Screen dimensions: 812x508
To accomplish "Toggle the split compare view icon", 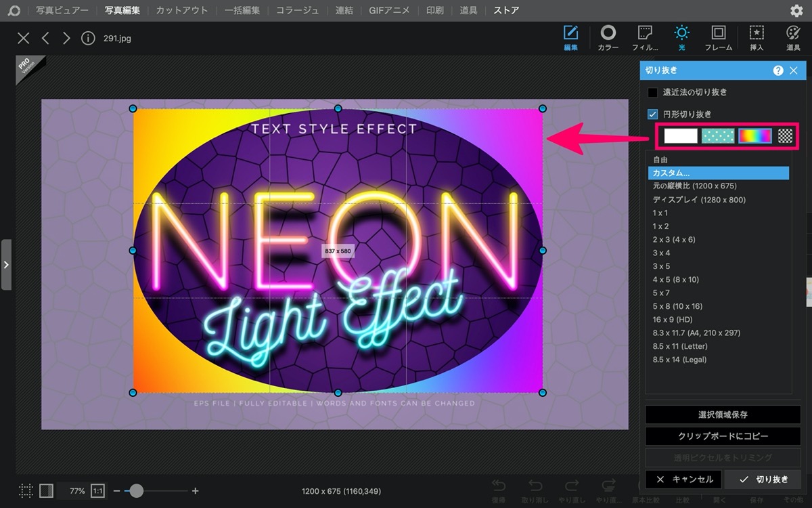I will click(46, 490).
